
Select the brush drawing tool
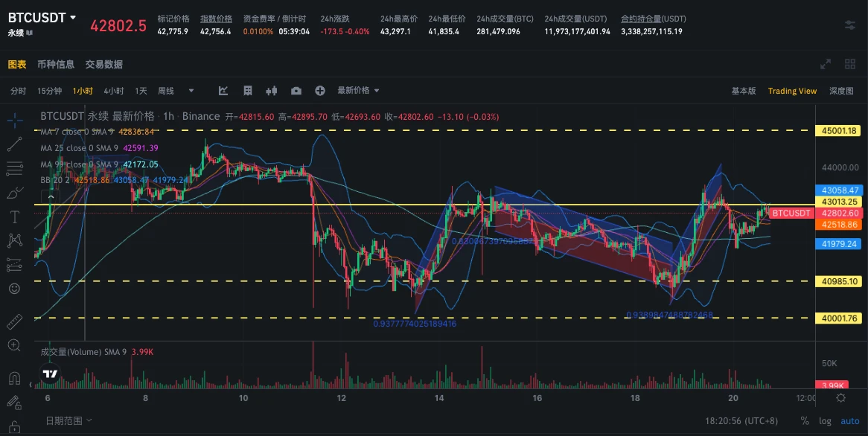14,193
